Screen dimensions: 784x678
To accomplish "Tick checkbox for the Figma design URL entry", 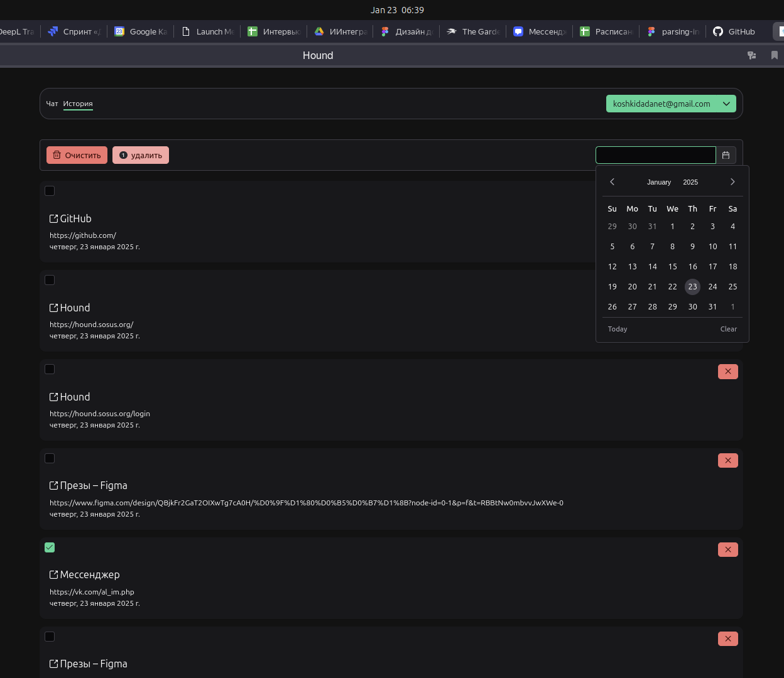I will (x=50, y=458).
